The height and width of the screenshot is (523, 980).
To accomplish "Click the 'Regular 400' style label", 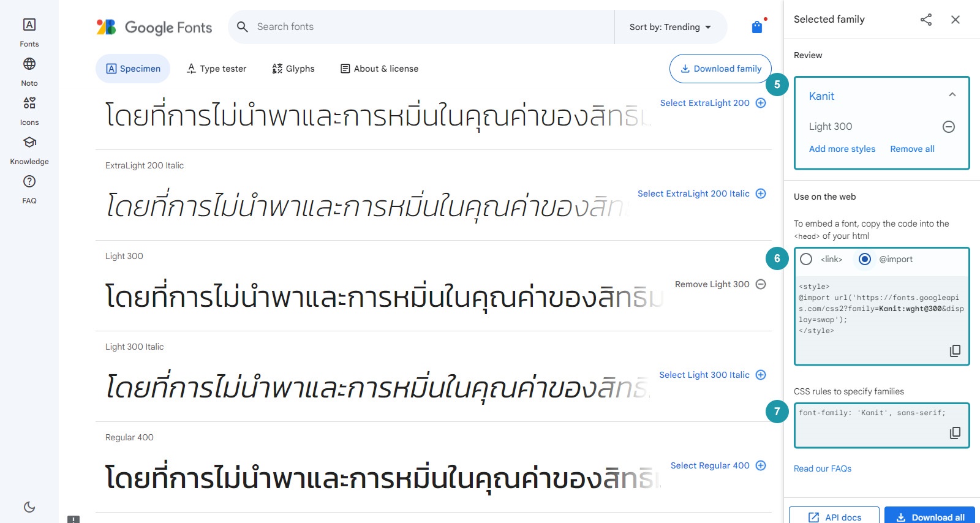I will pyautogui.click(x=129, y=437).
